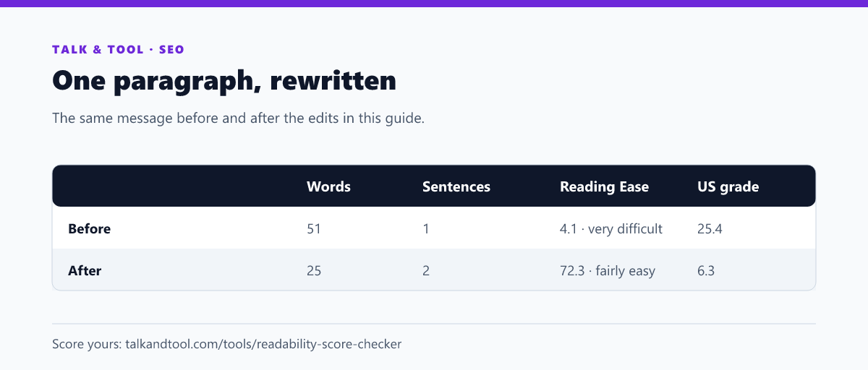Click the purple top banner stripe

point(434,4)
